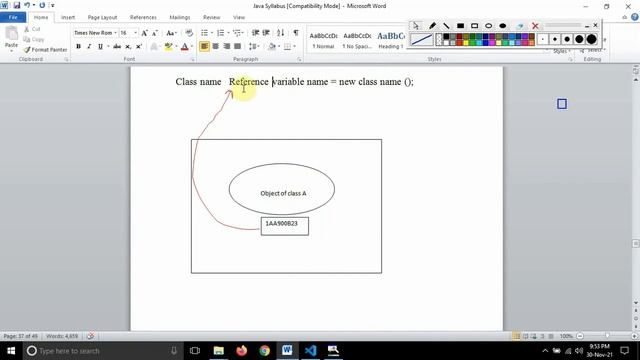Choose the outlined rectangle drawing tool
The height and width of the screenshot is (360, 640).
474,26
